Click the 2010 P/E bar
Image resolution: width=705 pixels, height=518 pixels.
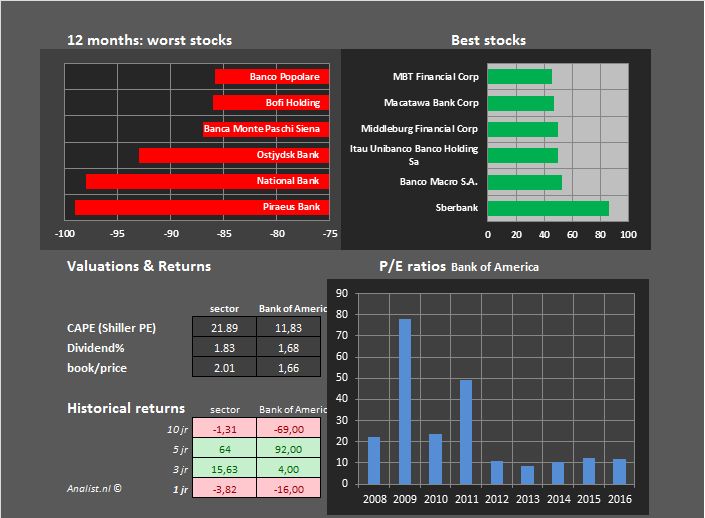tap(436, 459)
